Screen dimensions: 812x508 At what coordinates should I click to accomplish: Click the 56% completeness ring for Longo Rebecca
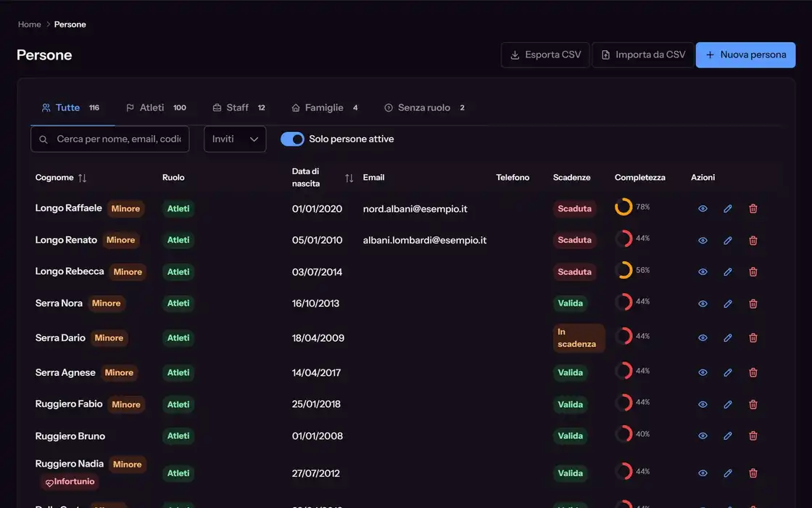(623, 270)
